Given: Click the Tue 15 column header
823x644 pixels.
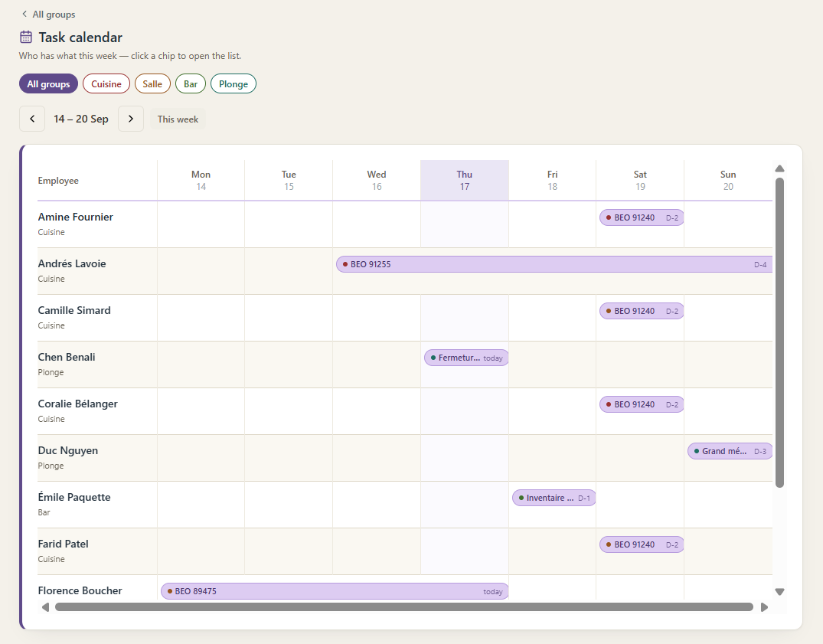Looking at the screenshot, I should coord(289,180).
